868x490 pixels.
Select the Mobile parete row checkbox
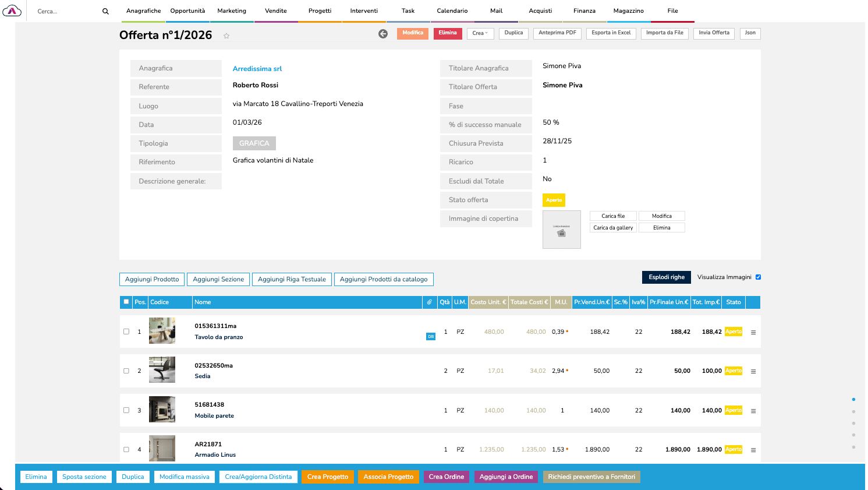[126, 410]
